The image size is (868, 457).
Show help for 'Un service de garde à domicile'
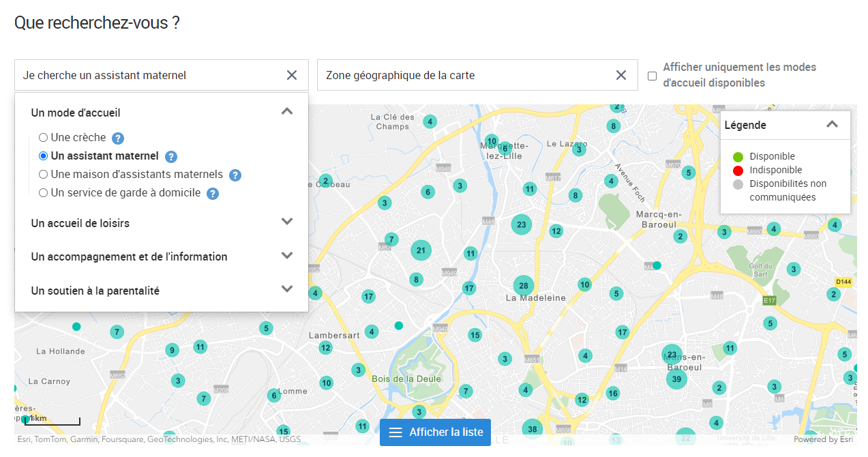[213, 194]
